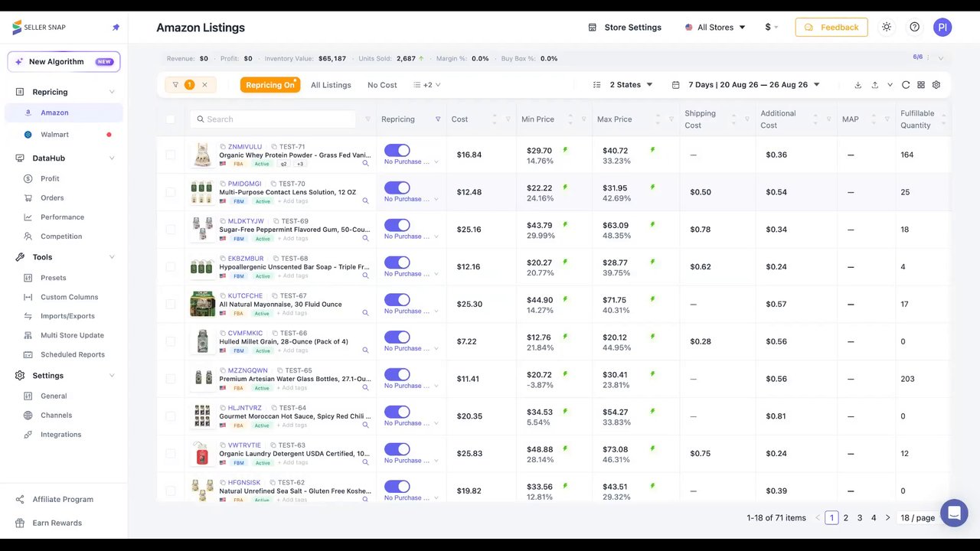Collapse the DataHub sidebar section
Image resolution: width=980 pixels, height=551 pixels.
[112, 158]
